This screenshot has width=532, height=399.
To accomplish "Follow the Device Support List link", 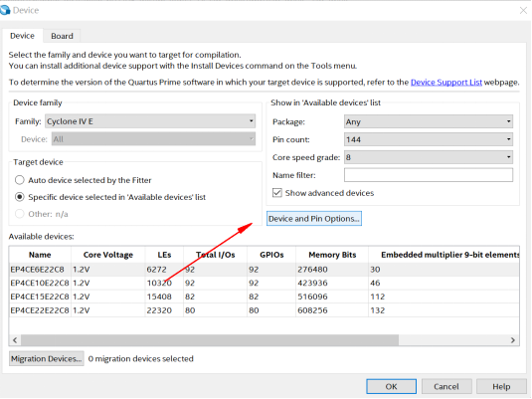I will 446,83.
